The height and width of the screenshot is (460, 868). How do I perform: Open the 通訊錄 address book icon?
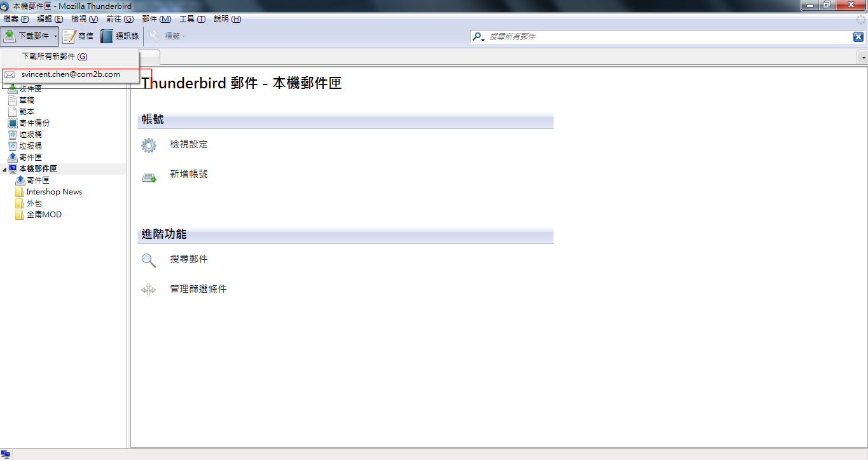click(107, 36)
